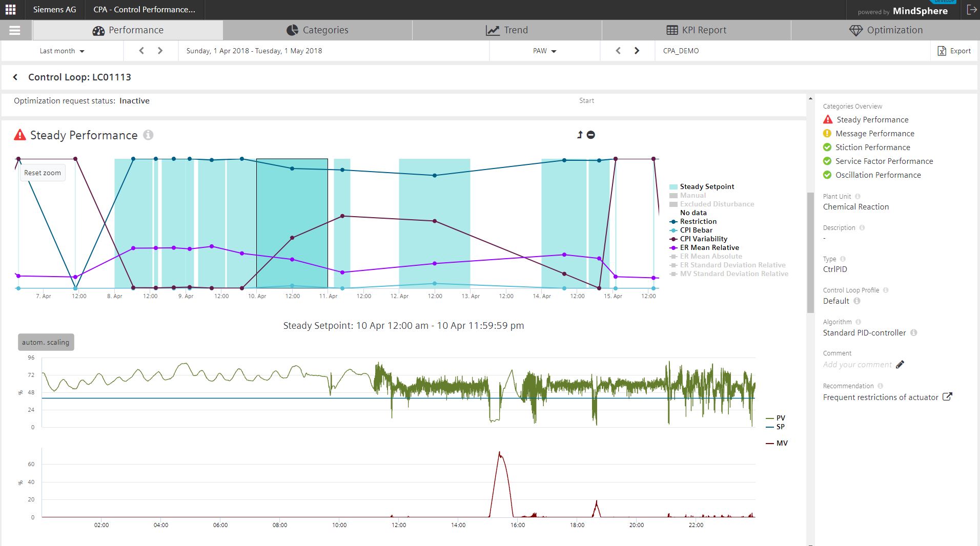980x546 pixels.
Task: Toggle Steady Setpoint legend series
Action: pyautogui.click(x=706, y=186)
